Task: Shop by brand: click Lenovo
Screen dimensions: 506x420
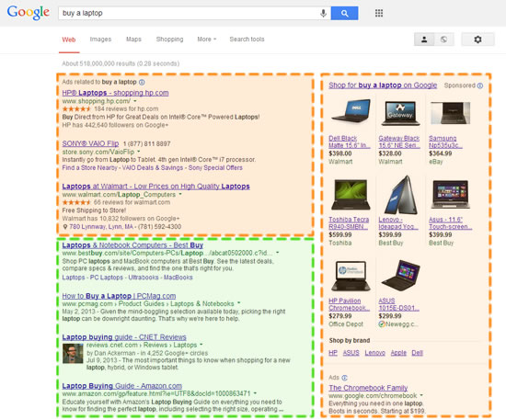Action: (375, 353)
